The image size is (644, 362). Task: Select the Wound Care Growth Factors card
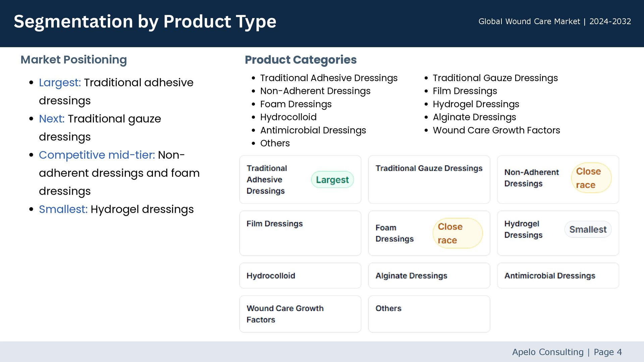300,314
